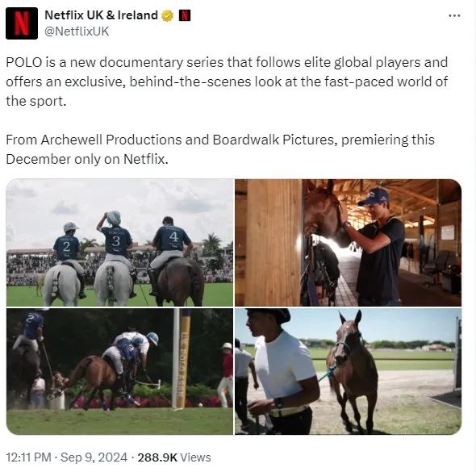Click the blue cap on stable man
Screen dimensions: 476x472
(x=374, y=196)
